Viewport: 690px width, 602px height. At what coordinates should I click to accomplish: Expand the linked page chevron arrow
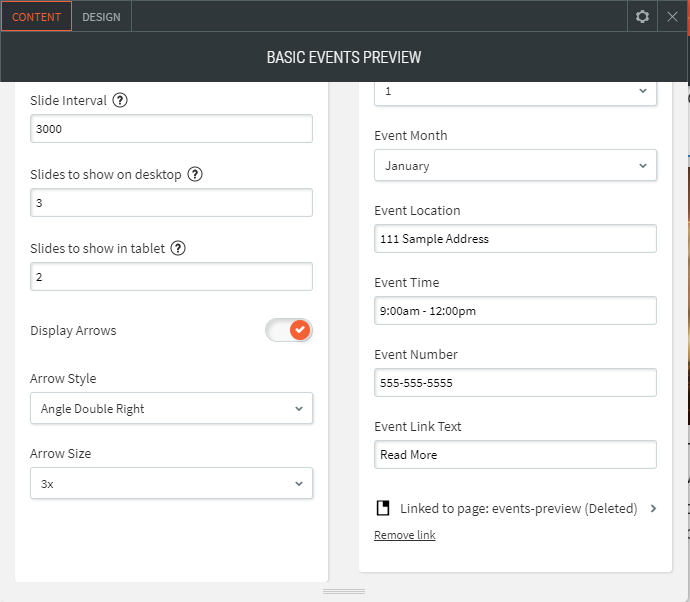pos(653,508)
